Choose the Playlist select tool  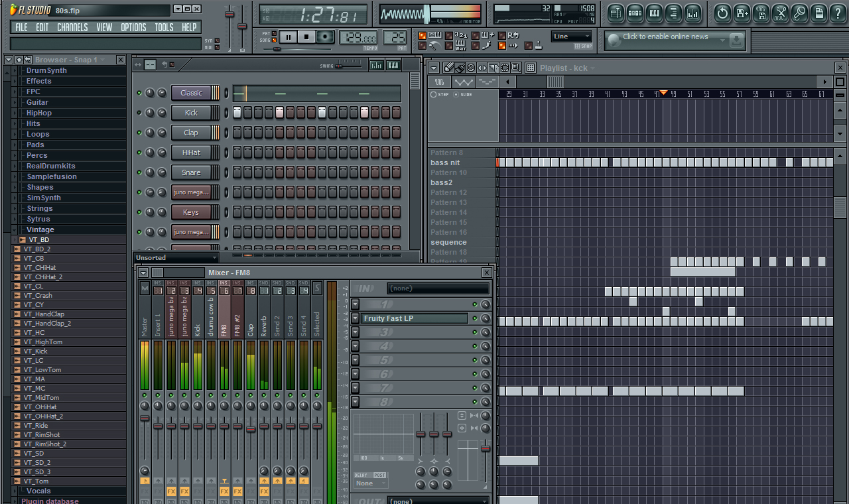tap(505, 68)
